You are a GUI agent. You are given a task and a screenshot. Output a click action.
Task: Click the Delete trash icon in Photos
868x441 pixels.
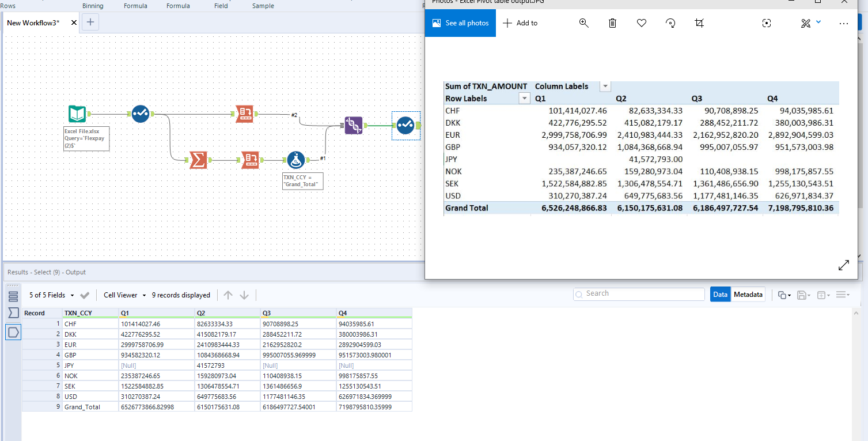[x=612, y=23]
